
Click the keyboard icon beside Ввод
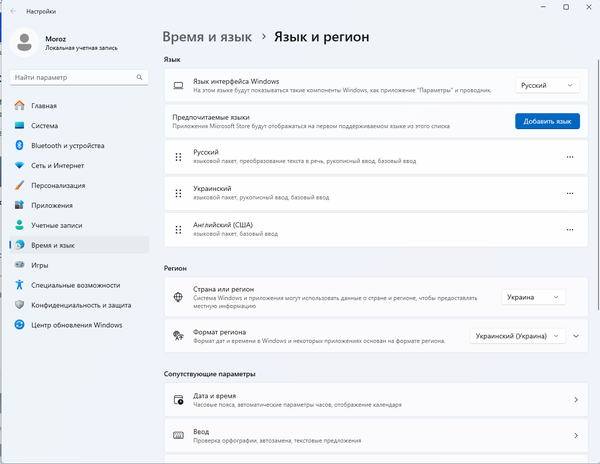[x=178, y=435]
